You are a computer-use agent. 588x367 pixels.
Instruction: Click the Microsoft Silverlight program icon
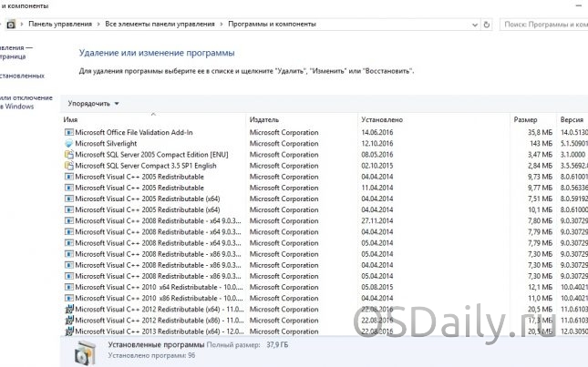click(x=68, y=144)
